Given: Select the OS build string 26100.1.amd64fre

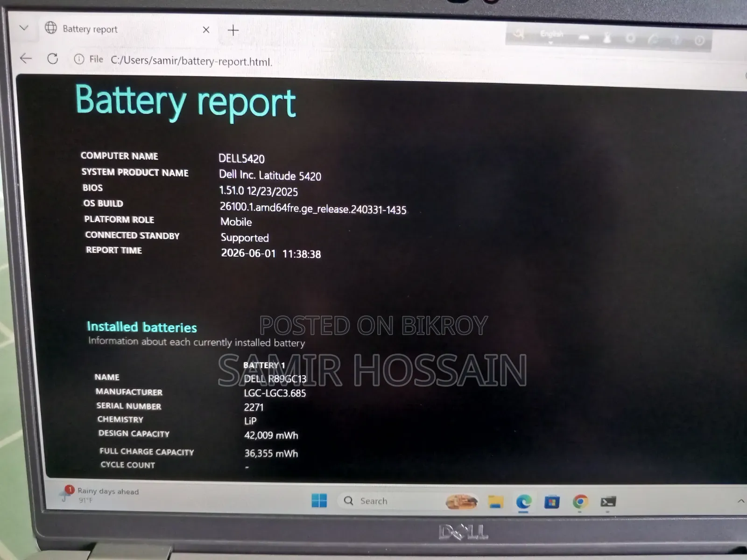Looking at the screenshot, I should [313, 209].
